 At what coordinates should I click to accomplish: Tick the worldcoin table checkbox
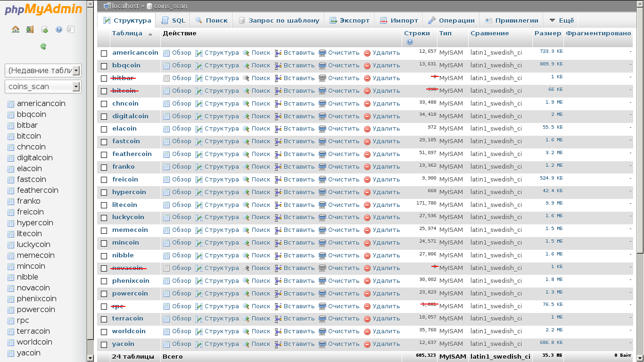(x=104, y=332)
